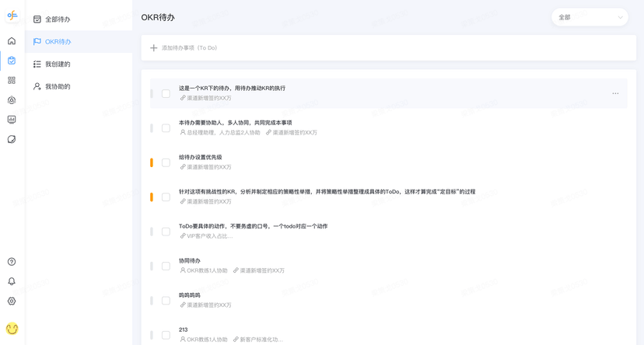Click orange priority bar of '针对这项有挑战性的KR'
The image size is (644, 345).
(x=152, y=197)
